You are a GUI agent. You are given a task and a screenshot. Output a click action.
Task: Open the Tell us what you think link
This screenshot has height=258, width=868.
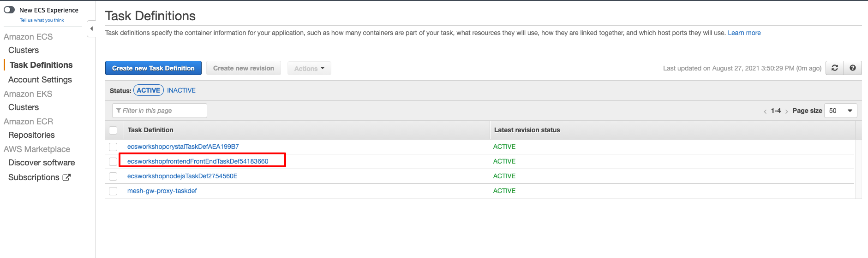pos(42,20)
